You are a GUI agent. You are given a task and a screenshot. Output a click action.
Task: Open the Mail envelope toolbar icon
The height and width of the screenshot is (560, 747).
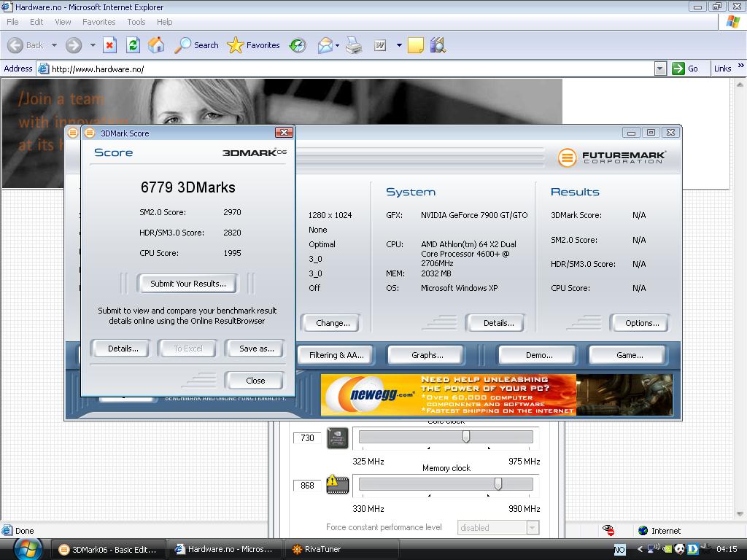tap(325, 45)
